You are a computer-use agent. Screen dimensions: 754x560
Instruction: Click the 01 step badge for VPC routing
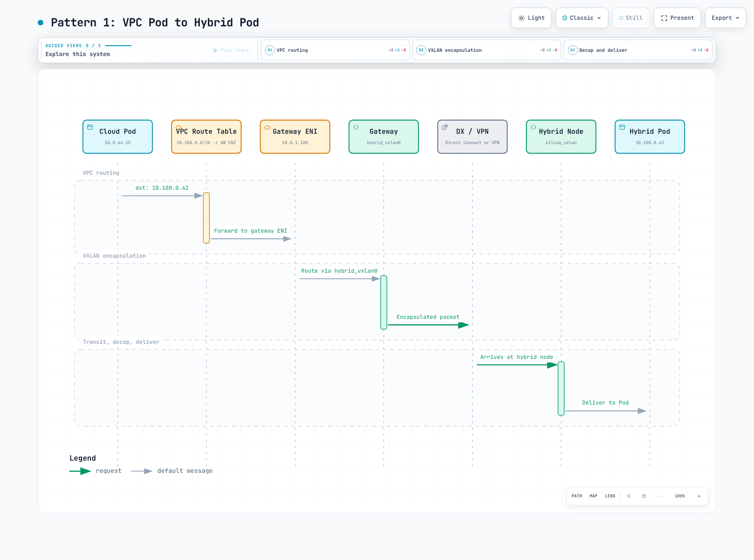(x=270, y=50)
